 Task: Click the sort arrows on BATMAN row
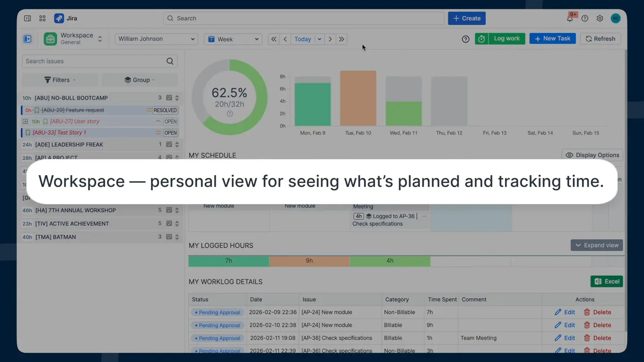pos(177,237)
